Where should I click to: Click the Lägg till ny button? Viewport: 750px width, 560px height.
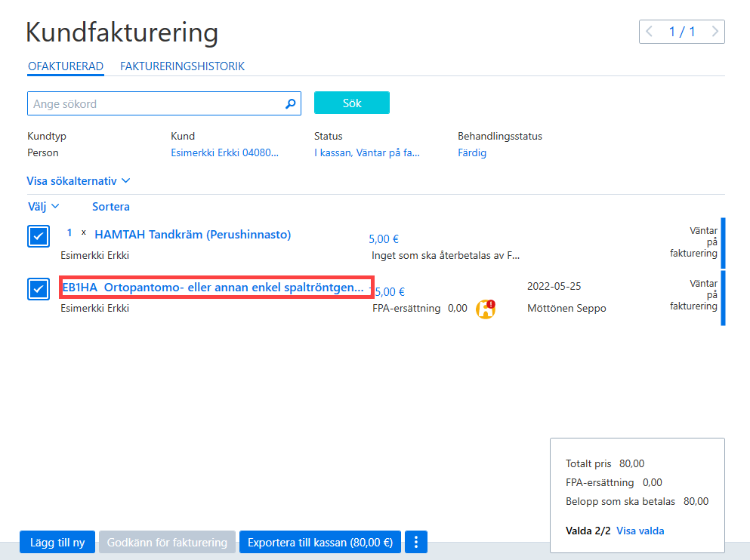[x=57, y=542]
